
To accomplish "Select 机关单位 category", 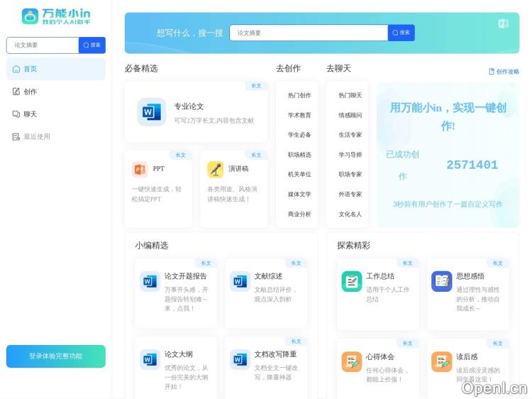I will pos(299,174).
